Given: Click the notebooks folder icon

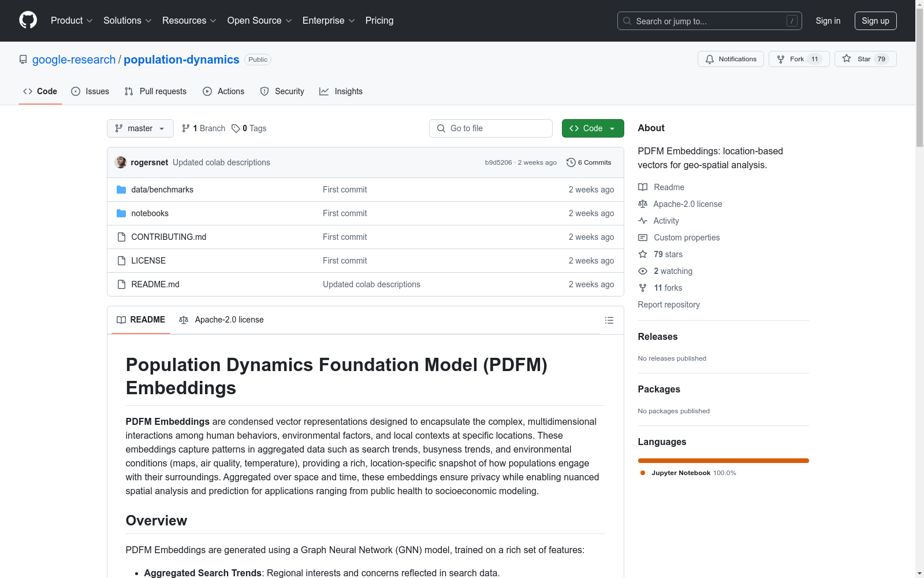Looking at the screenshot, I should [121, 213].
